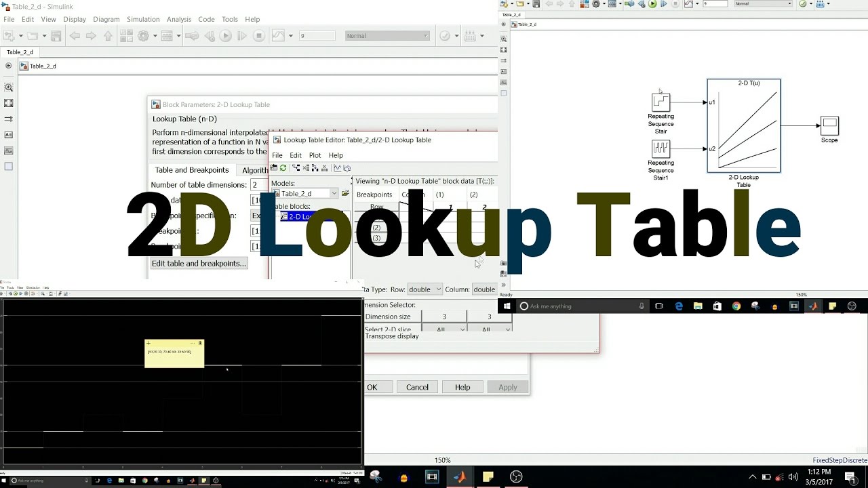Switch to the Table and Breakpoints tab
The image size is (868, 488).
(192, 170)
